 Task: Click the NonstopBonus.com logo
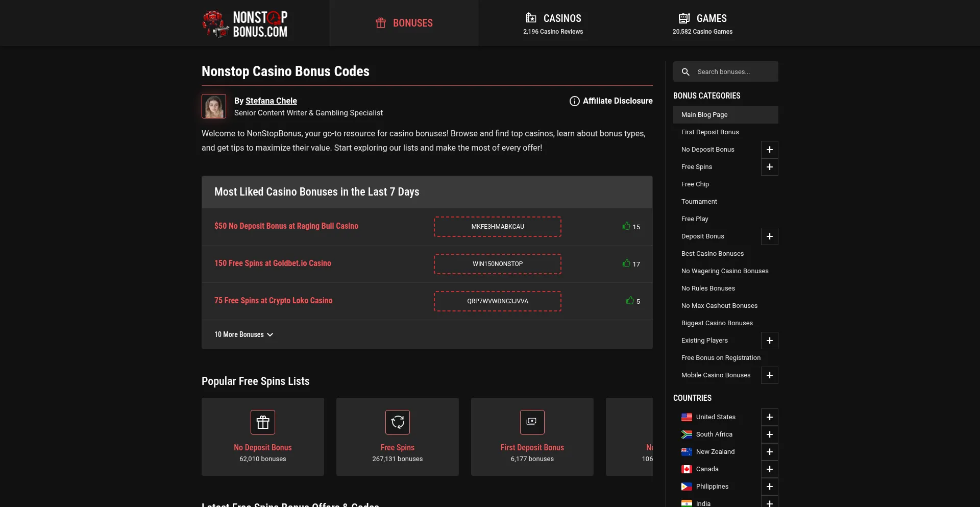(245, 23)
